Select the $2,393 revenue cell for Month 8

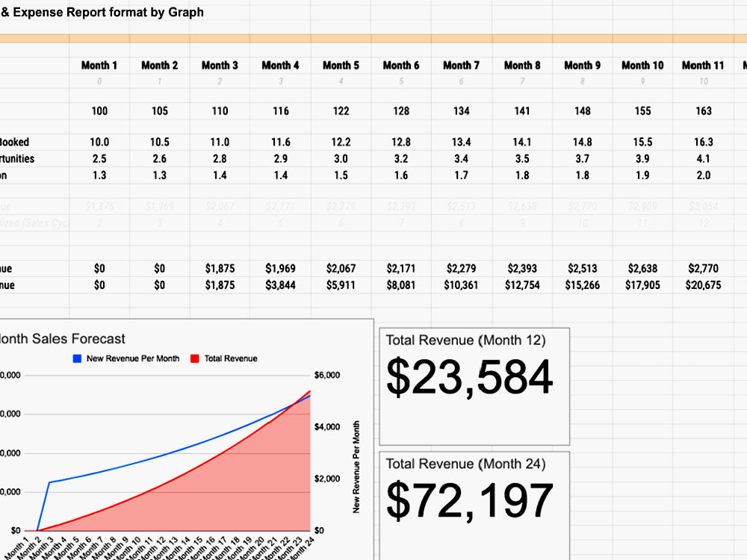[x=521, y=268]
